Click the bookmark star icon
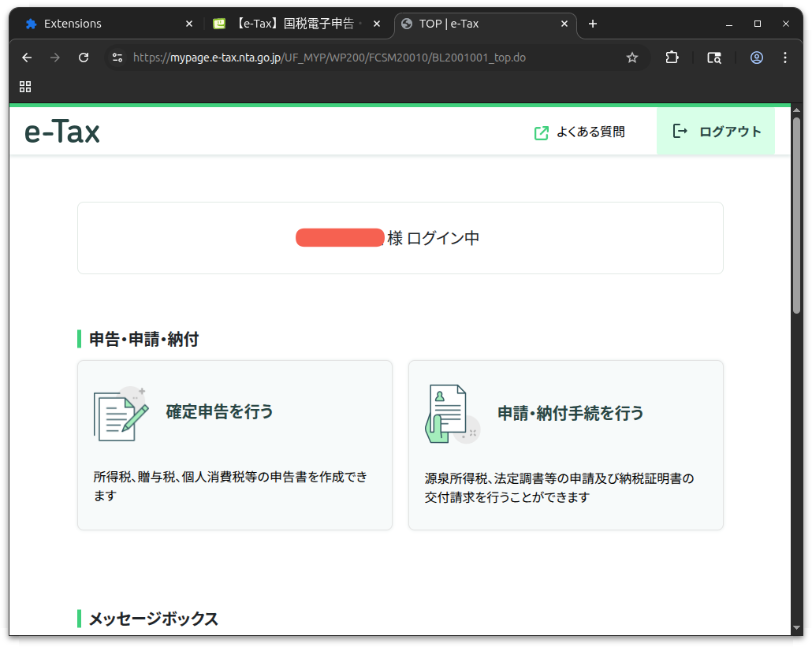812x647 pixels. [x=631, y=58]
